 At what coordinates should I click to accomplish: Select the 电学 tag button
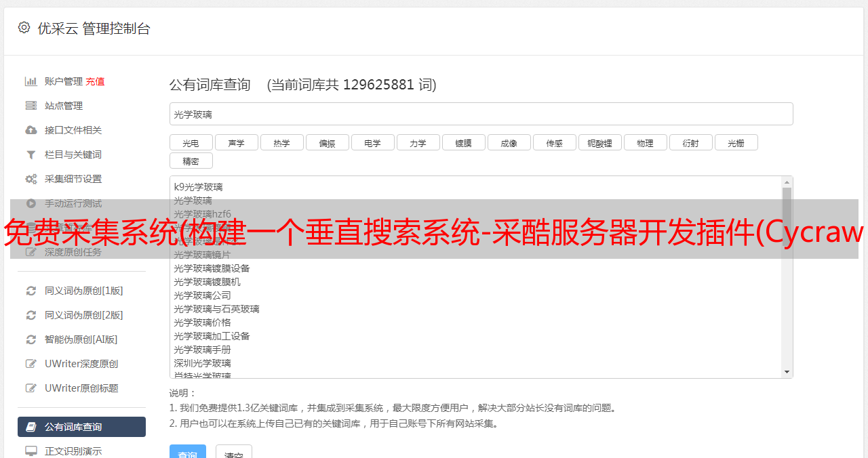[x=373, y=142]
